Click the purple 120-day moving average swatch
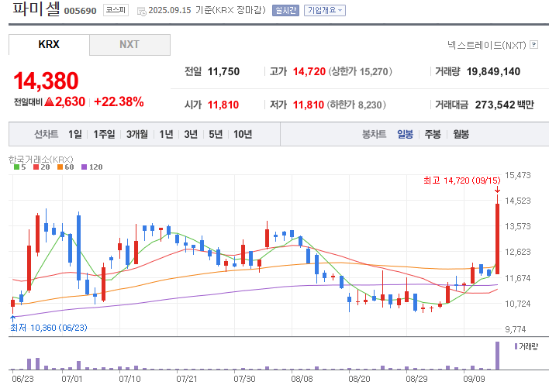549x392 pixels. pos(84,167)
